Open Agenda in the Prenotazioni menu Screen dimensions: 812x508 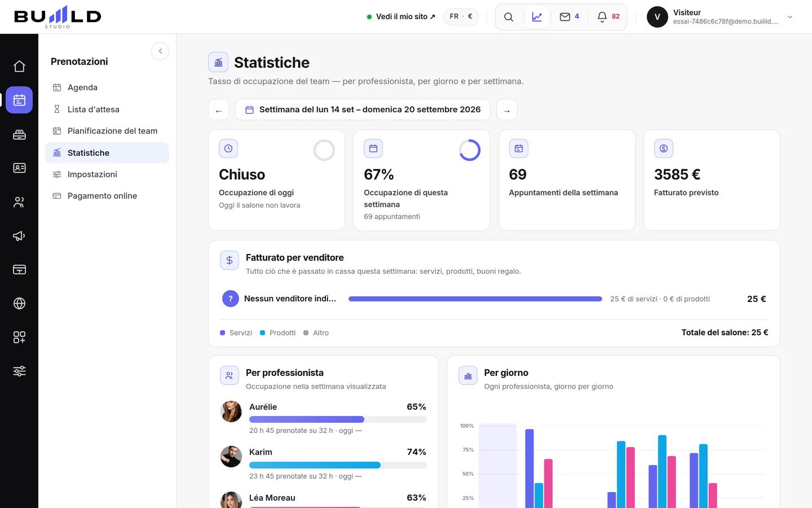tap(107, 87)
